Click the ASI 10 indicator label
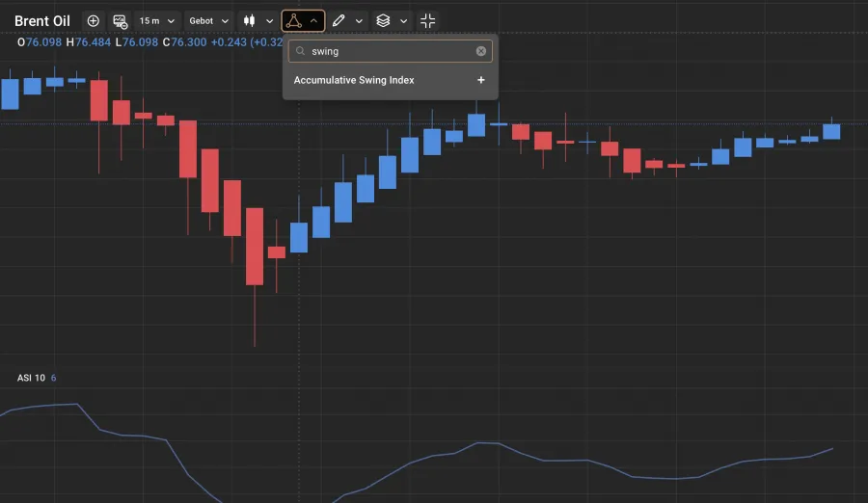 pos(31,378)
